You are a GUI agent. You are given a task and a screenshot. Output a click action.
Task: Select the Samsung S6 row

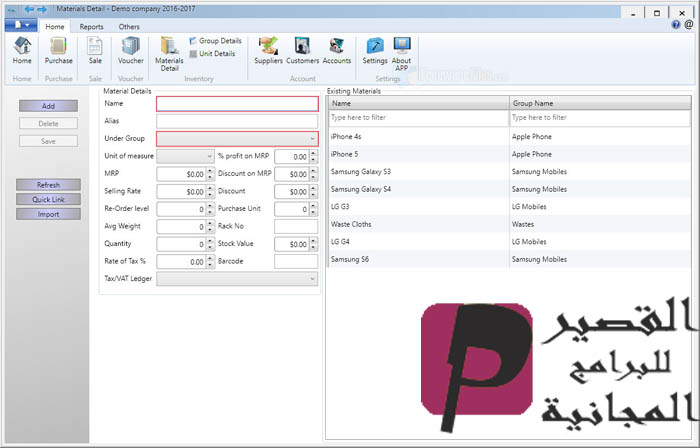click(x=509, y=259)
